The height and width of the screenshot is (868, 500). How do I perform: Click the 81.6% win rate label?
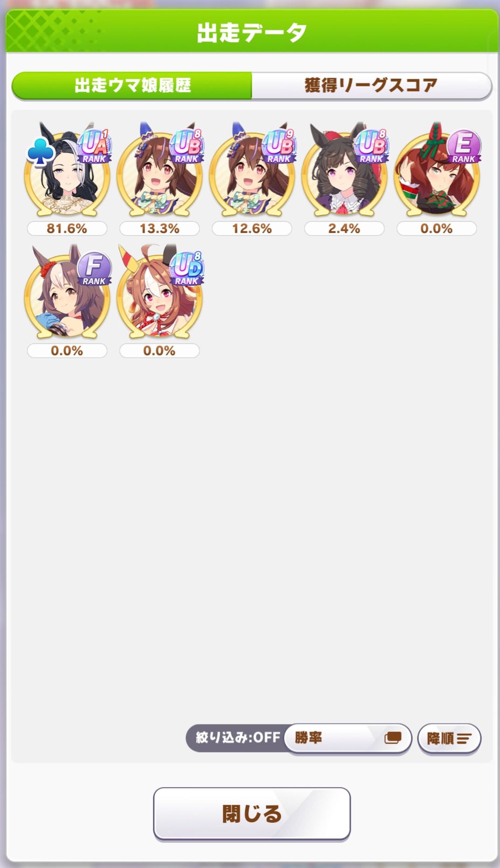coord(67,228)
